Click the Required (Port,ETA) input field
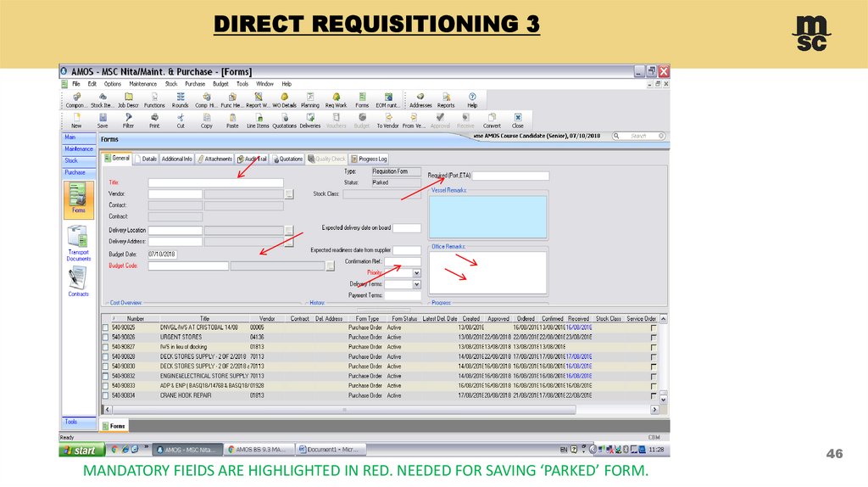The image size is (868, 487). point(510,176)
